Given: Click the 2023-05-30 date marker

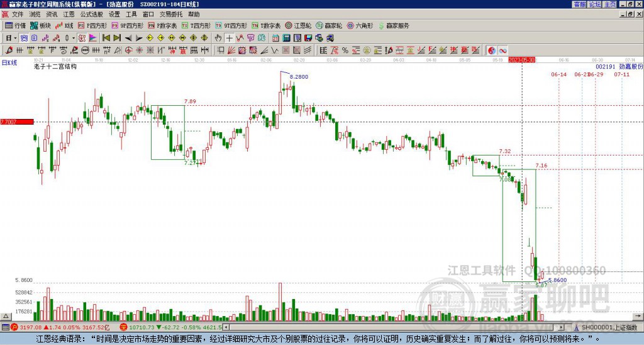Looking at the screenshot, I should pos(521,60).
